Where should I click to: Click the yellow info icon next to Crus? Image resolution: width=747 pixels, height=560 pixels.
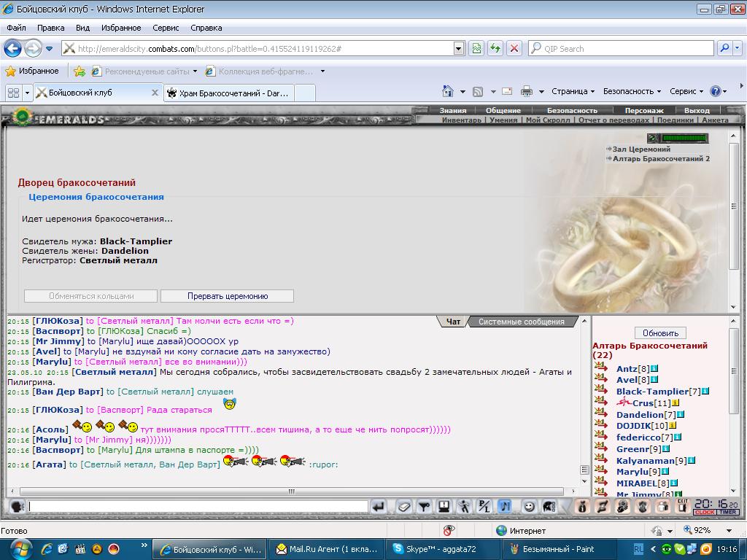point(675,402)
